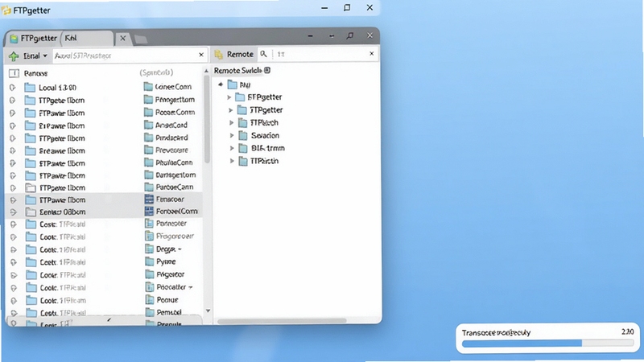Clear the Local path field with its X

[201, 55]
